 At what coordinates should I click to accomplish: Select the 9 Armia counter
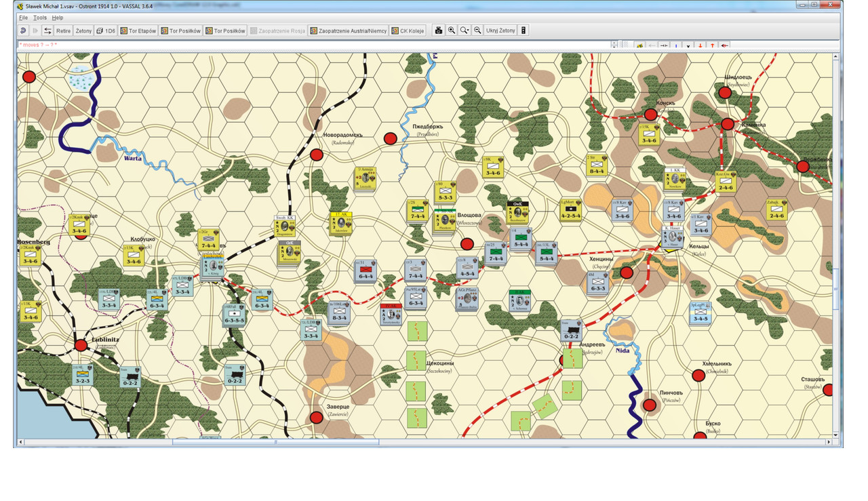tap(365, 180)
